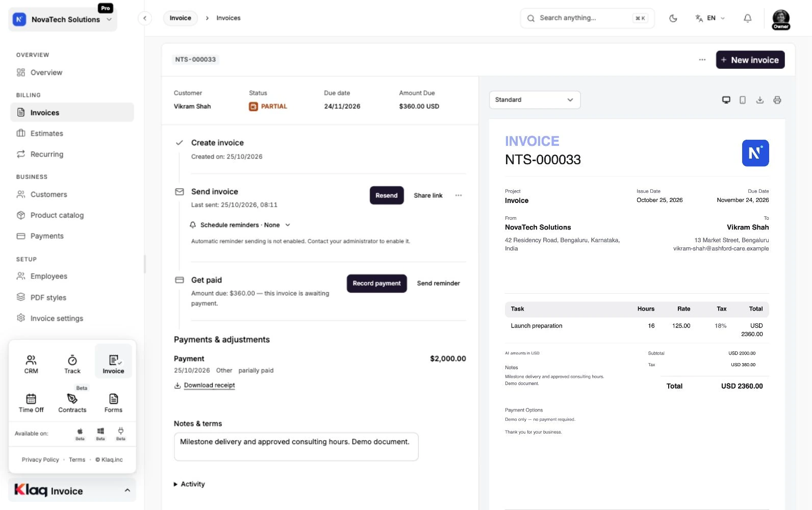Switch to mobile preview icon
Screen dimensions: 812x510
click(743, 100)
